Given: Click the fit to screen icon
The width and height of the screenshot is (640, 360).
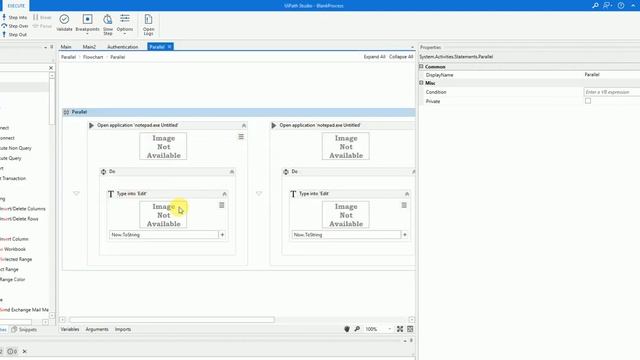Looking at the screenshot, I should [400, 329].
